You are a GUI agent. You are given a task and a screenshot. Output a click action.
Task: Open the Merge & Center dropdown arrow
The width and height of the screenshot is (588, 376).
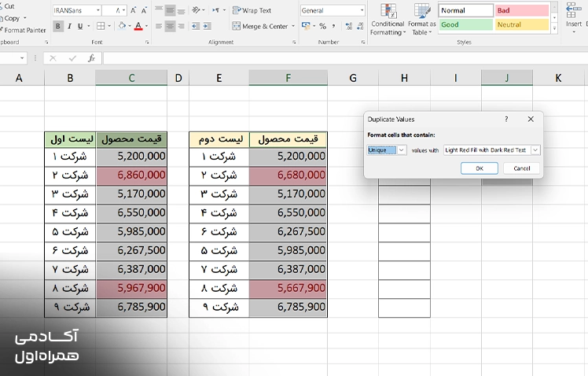pyautogui.click(x=293, y=26)
